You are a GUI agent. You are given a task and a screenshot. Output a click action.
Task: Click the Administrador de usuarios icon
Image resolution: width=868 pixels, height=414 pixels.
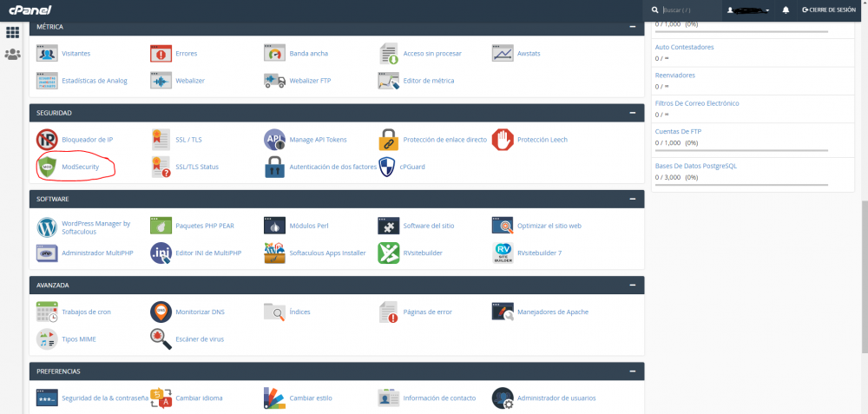click(x=503, y=398)
